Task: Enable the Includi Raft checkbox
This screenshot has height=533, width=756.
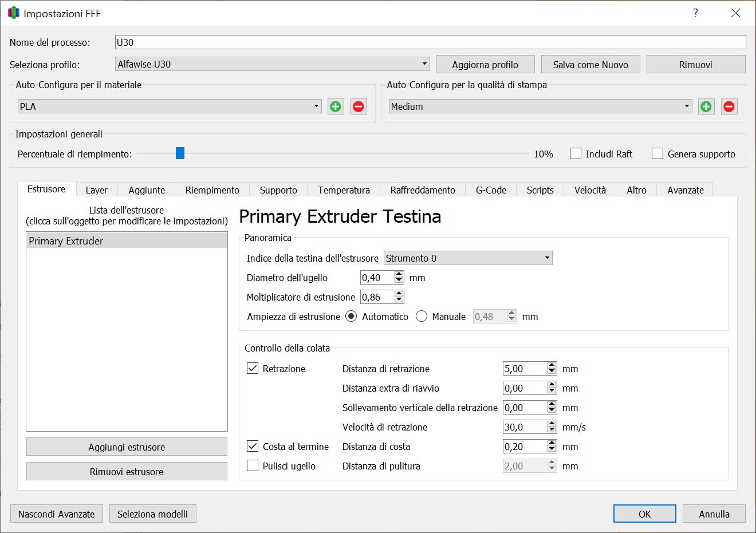Action: 576,153
